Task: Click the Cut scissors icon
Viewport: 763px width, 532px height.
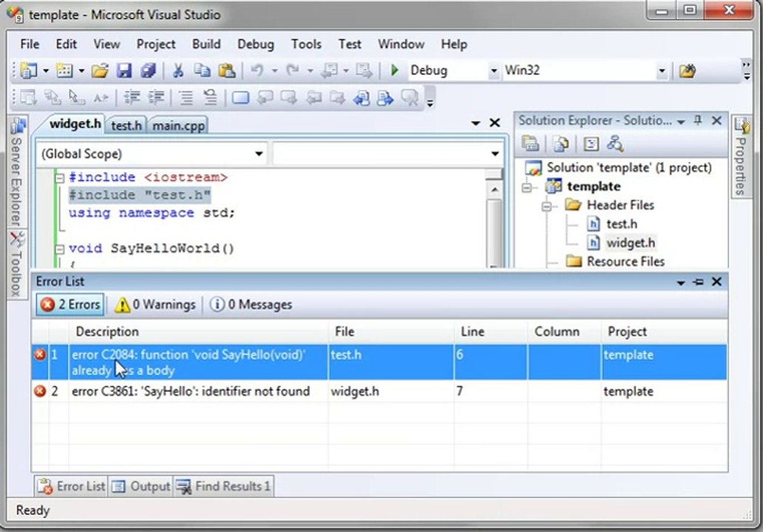Action: (177, 71)
